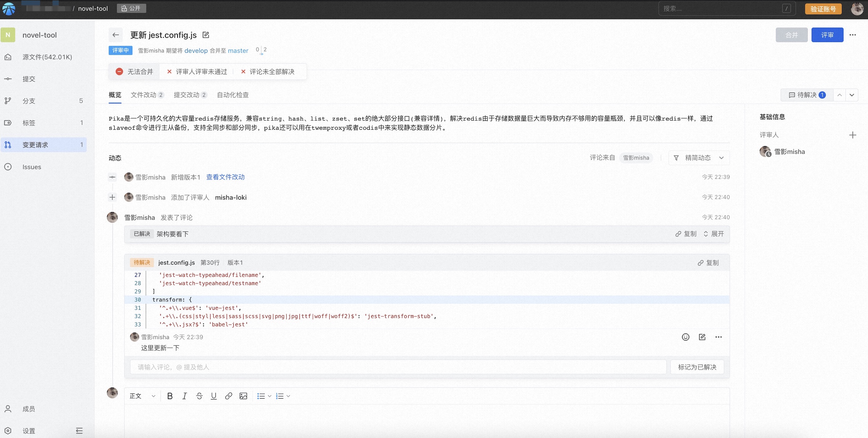This screenshot has width=868, height=438.
Task: Click the 评审中 status badge
Action: [120, 50]
